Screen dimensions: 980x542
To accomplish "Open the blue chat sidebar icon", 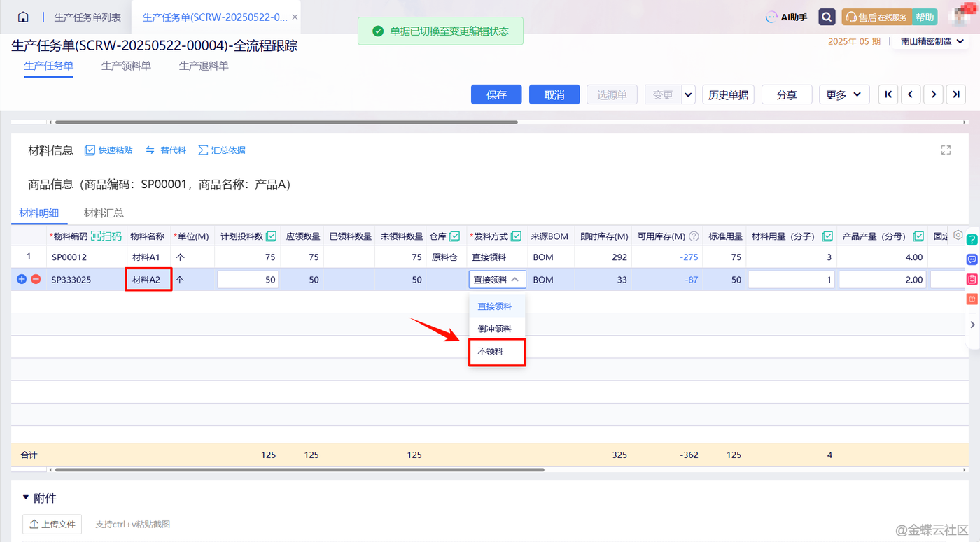I will coord(972,259).
